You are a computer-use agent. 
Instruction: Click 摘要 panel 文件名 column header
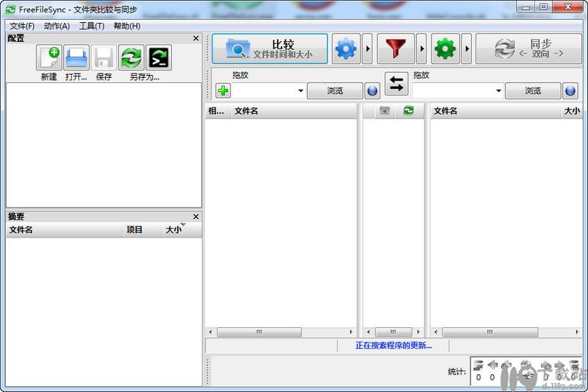(x=65, y=230)
